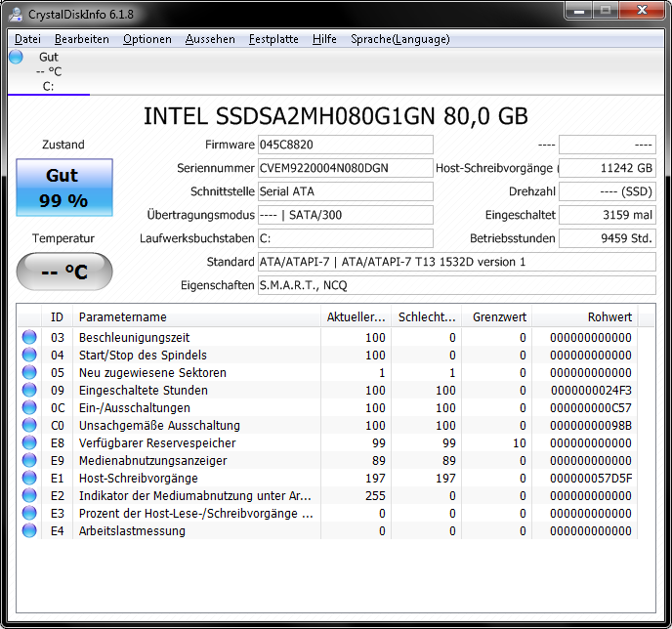Minimize the CrystalDiskInfo window
This screenshot has width=672, height=629.
point(579,11)
